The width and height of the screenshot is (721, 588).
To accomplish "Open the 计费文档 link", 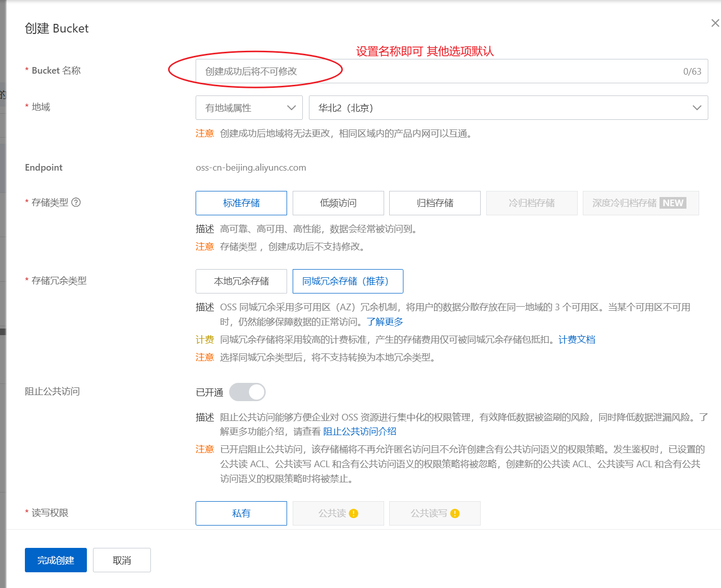I will click(x=577, y=340).
